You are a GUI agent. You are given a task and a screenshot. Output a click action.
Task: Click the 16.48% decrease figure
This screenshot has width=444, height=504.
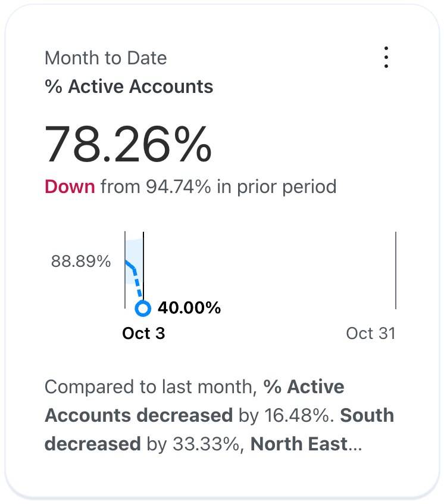(x=297, y=415)
